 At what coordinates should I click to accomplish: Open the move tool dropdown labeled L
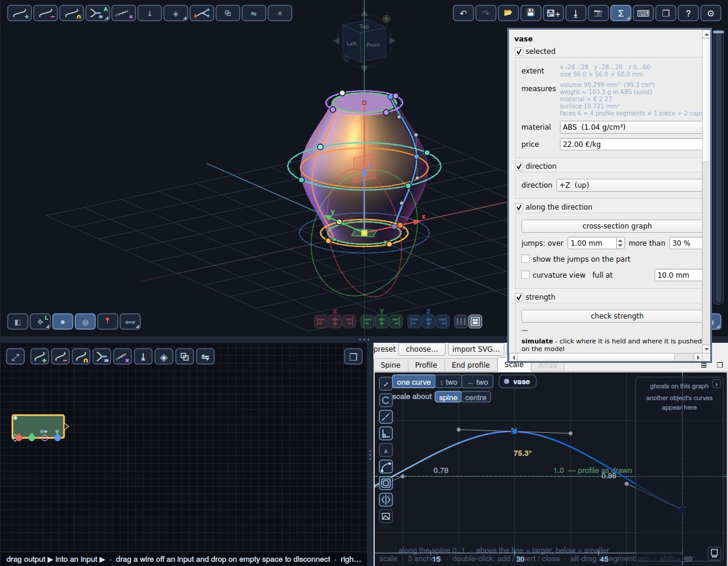click(x=40, y=322)
